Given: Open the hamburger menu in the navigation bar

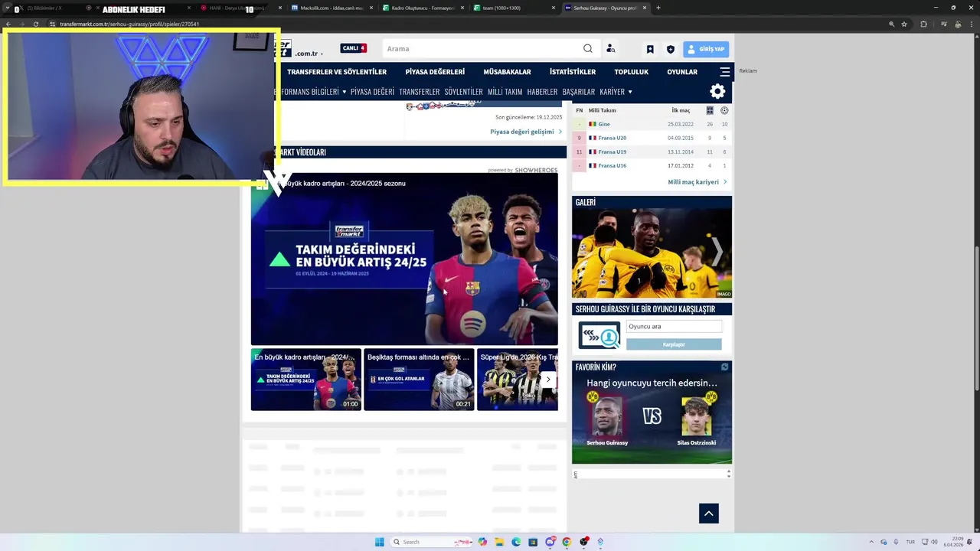Looking at the screenshot, I should [x=725, y=72].
